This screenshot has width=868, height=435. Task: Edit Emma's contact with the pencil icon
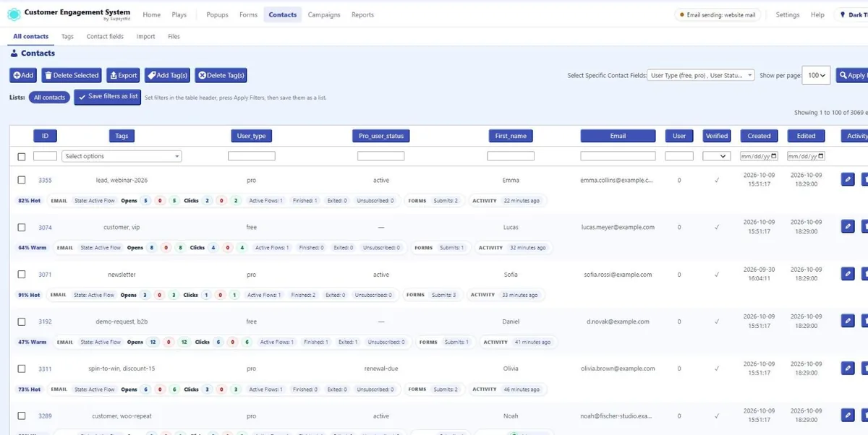pos(848,180)
